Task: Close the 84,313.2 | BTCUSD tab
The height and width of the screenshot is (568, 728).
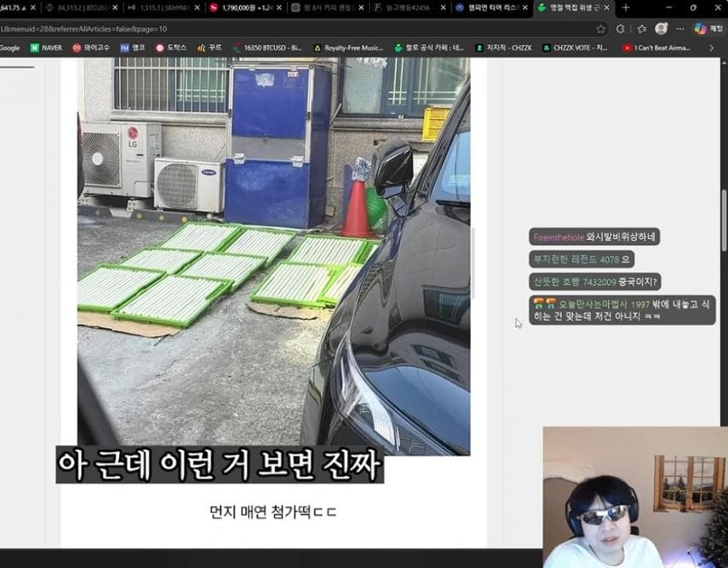Action: [x=115, y=8]
